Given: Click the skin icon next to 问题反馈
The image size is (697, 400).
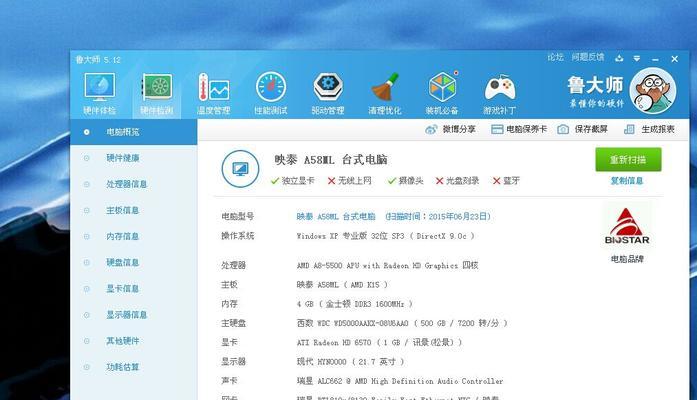Looking at the screenshot, I should pos(619,58).
